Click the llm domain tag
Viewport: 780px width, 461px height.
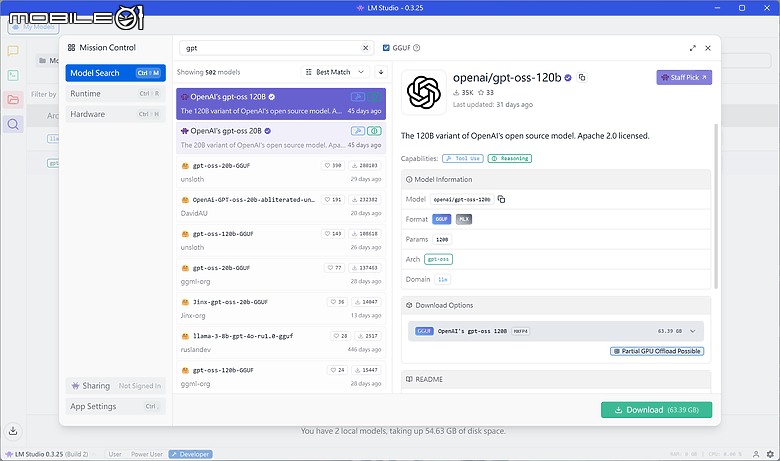(x=442, y=279)
